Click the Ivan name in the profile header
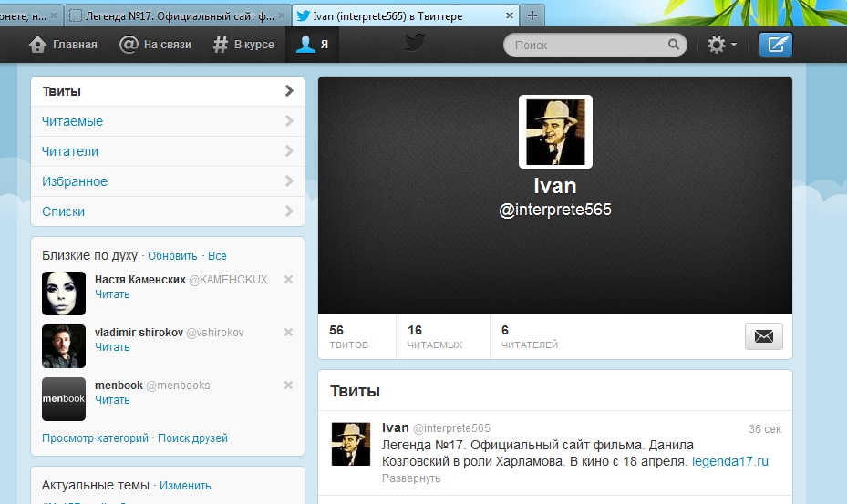The width and height of the screenshot is (847, 504). tap(555, 186)
